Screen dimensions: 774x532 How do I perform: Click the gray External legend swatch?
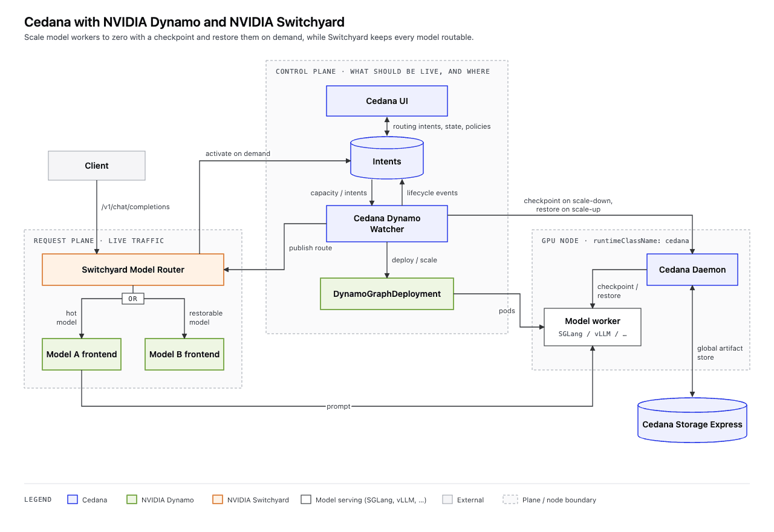(447, 499)
